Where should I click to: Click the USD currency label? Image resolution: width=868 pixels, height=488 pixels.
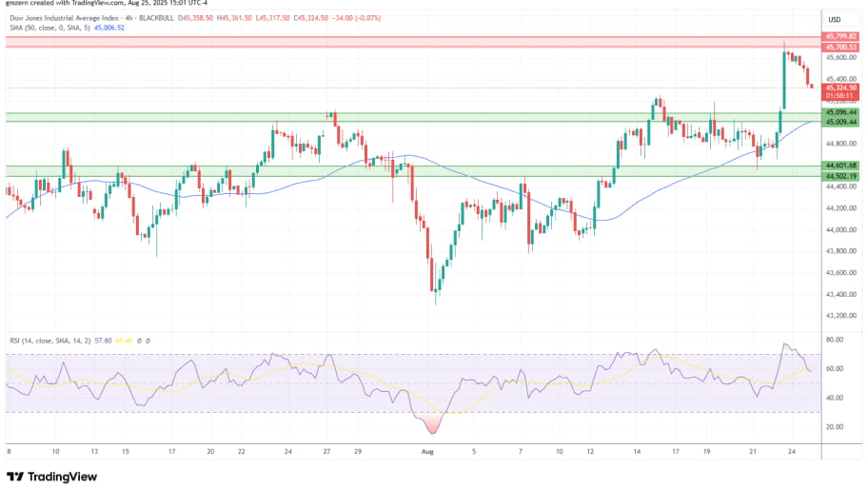point(835,19)
